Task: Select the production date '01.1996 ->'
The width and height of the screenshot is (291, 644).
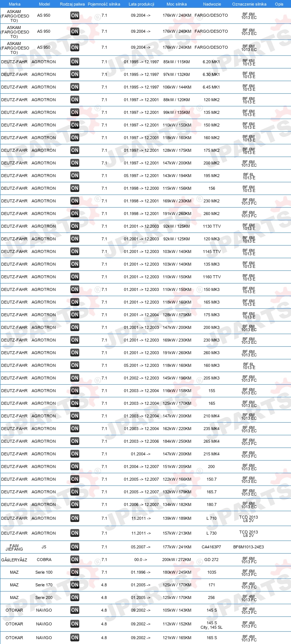Action: pos(141,572)
